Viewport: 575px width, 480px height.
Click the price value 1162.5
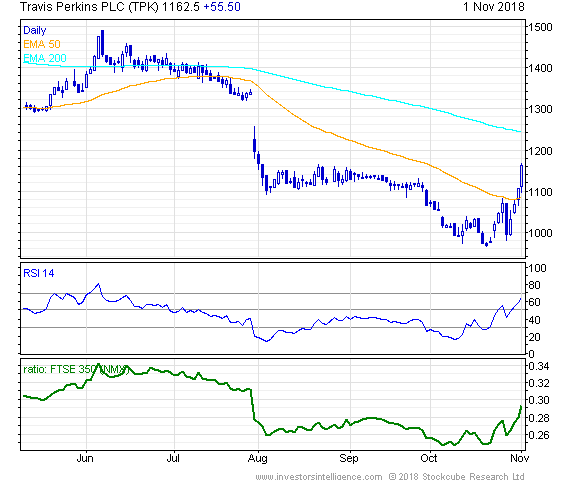click(181, 7)
